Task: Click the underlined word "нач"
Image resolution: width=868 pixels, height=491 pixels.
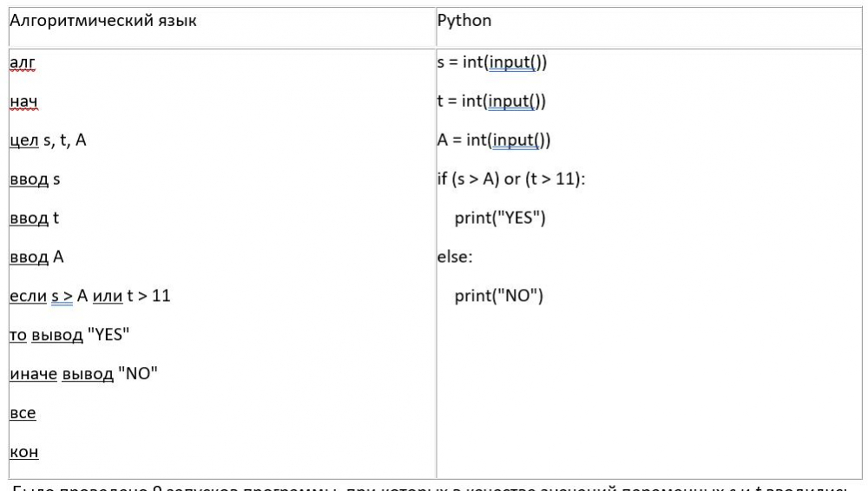Action: coord(23,101)
